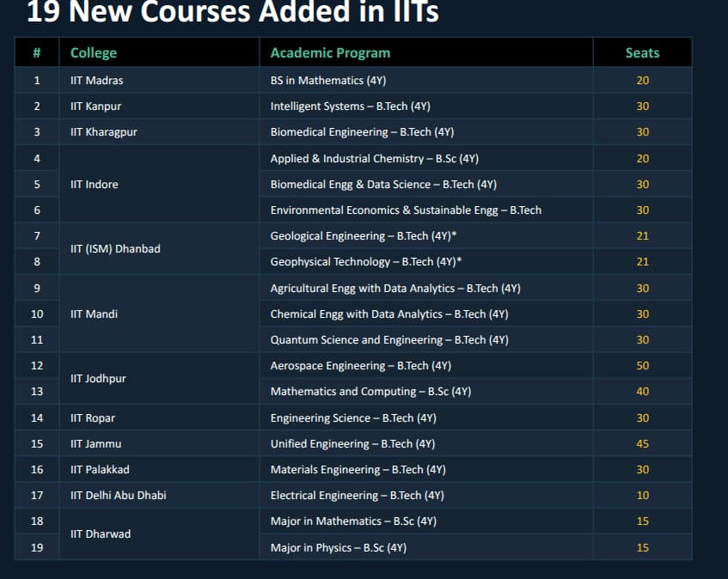Click 'Materials Engineering – B.Tech (4Y)' program

point(358,470)
